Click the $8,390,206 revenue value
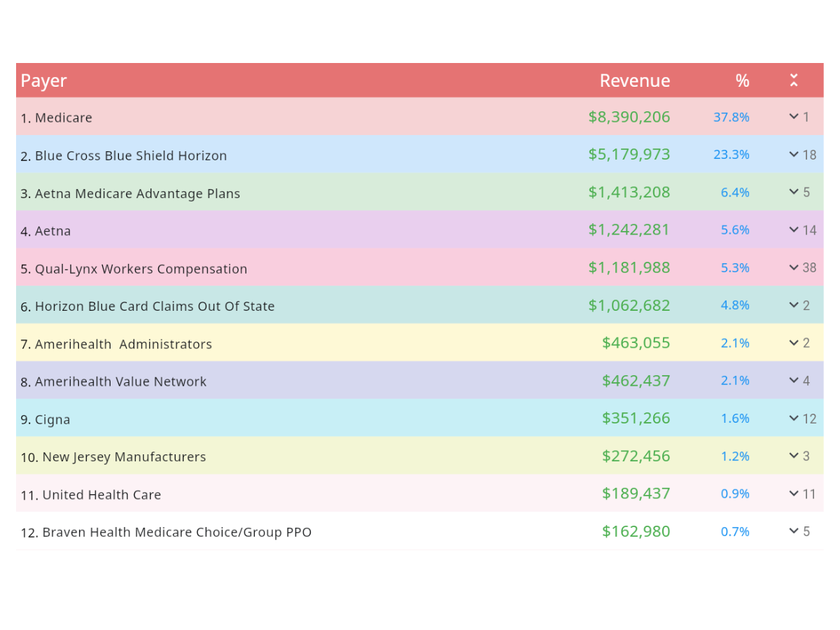Screen dimensions: 840x630 tap(629, 117)
